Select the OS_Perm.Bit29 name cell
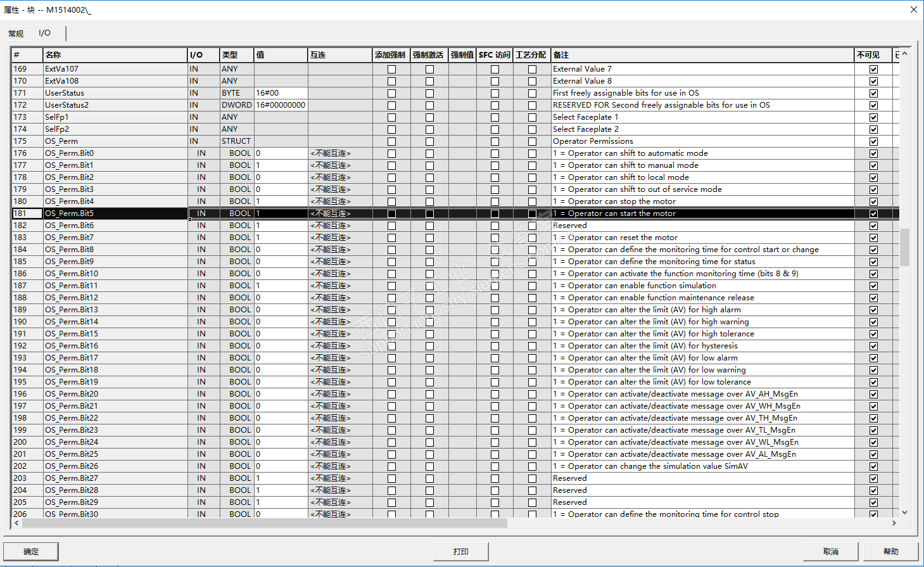This screenshot has height=567, width=924. (x=115, y=502)
